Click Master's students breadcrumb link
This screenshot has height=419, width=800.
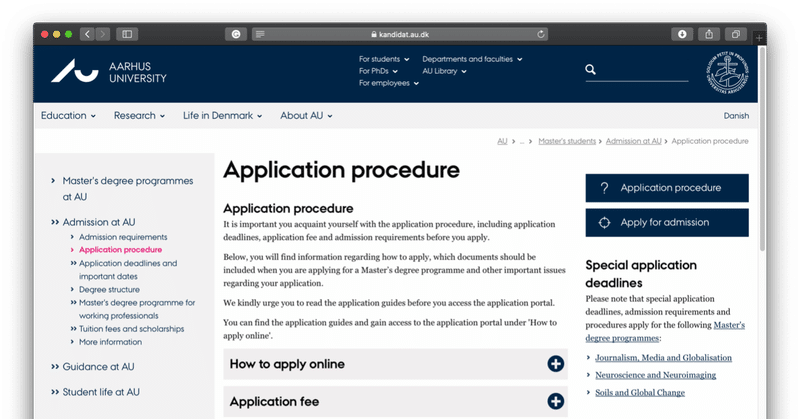pyautogui.click(x=567, y=141)
